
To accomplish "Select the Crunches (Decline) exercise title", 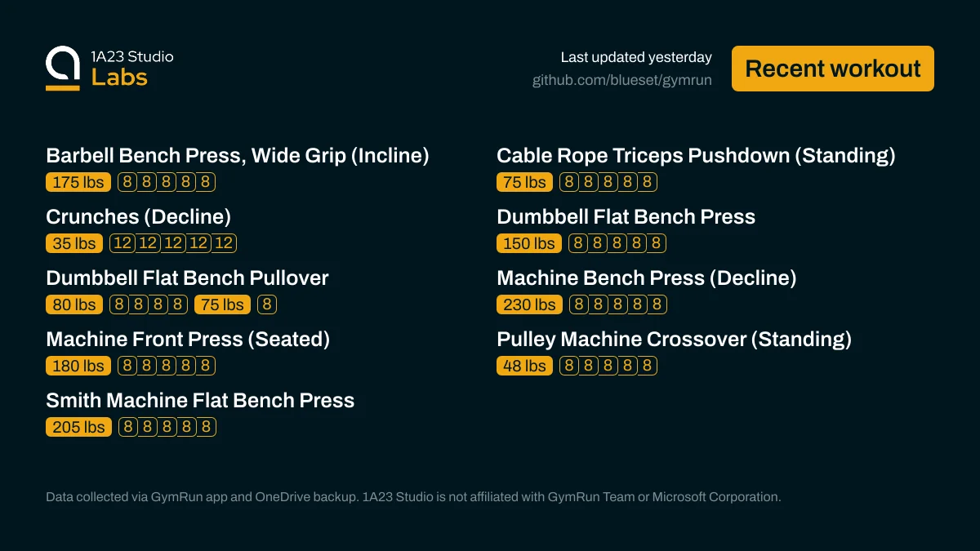I will click(x=138, y=216).
